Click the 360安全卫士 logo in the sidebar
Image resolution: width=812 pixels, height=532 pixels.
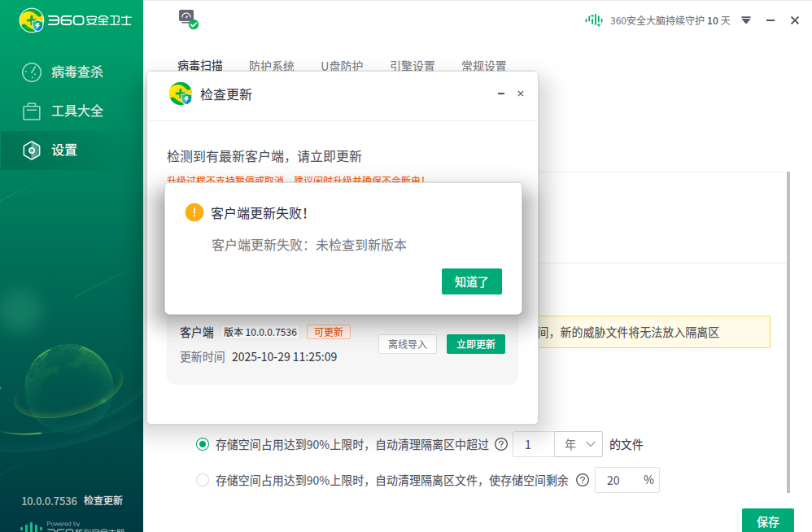tap(76, 20)
